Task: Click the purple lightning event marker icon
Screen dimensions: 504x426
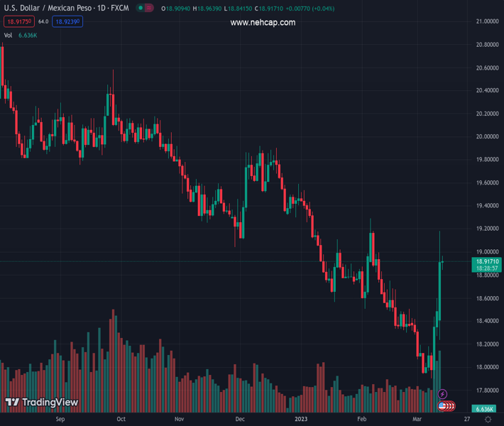Action: point(442,394)
